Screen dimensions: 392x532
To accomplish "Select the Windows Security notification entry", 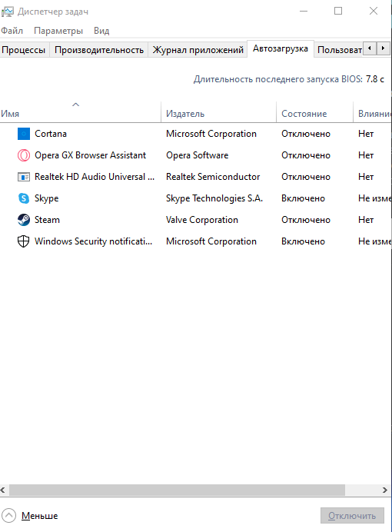I will [93, 241].
